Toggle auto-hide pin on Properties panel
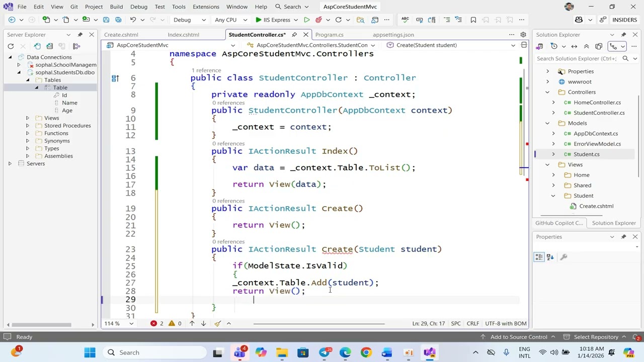Screen dimensions: 644x362 (623, 237)
